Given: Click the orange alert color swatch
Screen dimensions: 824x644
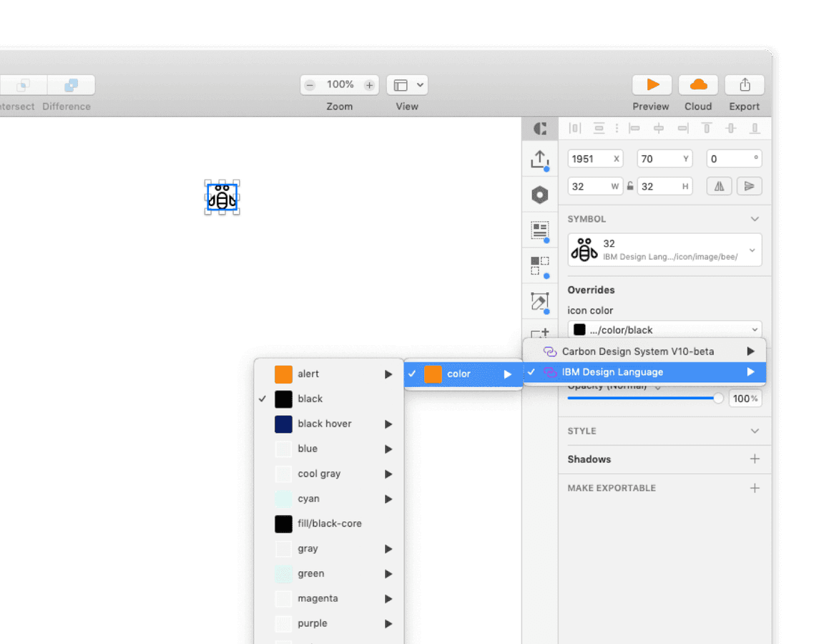Looking at the screenshot, I should (x=282, y=374).
